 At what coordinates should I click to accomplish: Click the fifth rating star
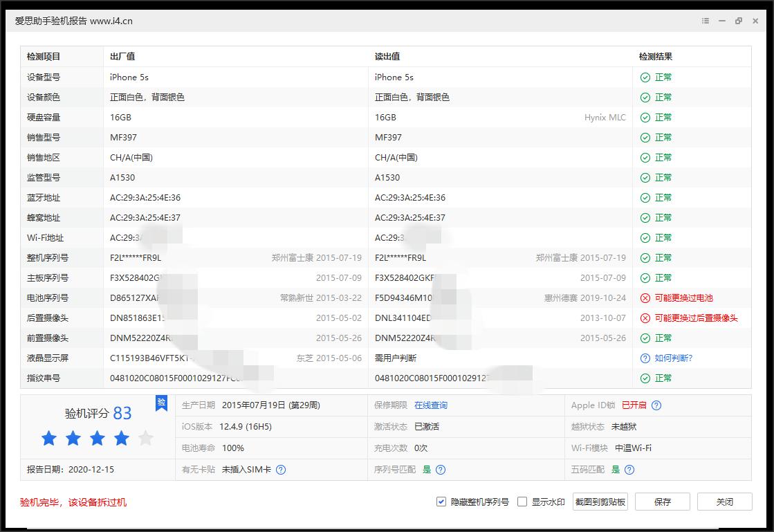[x=146, y=438]
